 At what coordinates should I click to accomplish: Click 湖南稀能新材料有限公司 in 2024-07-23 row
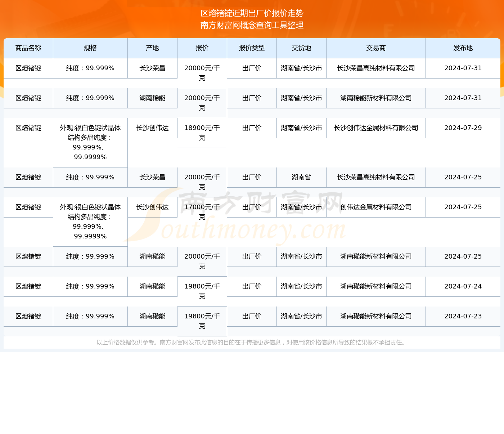point(376,317)
